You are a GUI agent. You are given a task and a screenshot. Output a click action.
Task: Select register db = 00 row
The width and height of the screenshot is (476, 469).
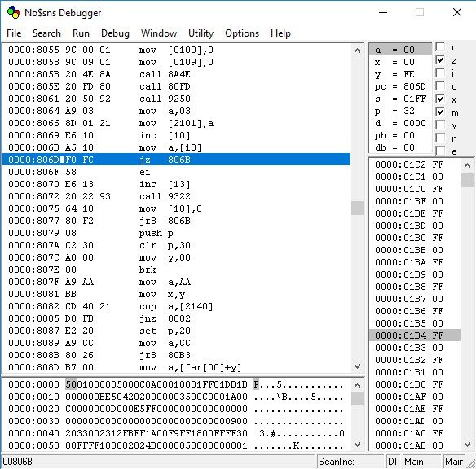pos(400,147)
